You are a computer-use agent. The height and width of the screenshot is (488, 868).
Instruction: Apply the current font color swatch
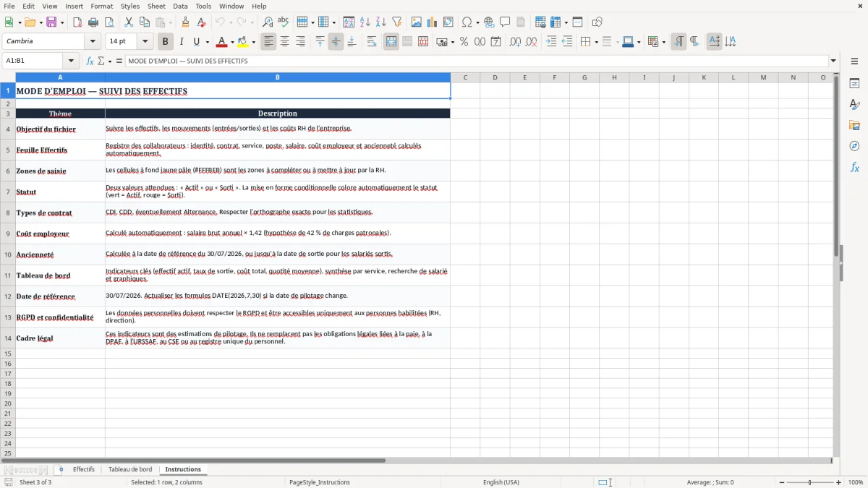[x=222, y=42]
